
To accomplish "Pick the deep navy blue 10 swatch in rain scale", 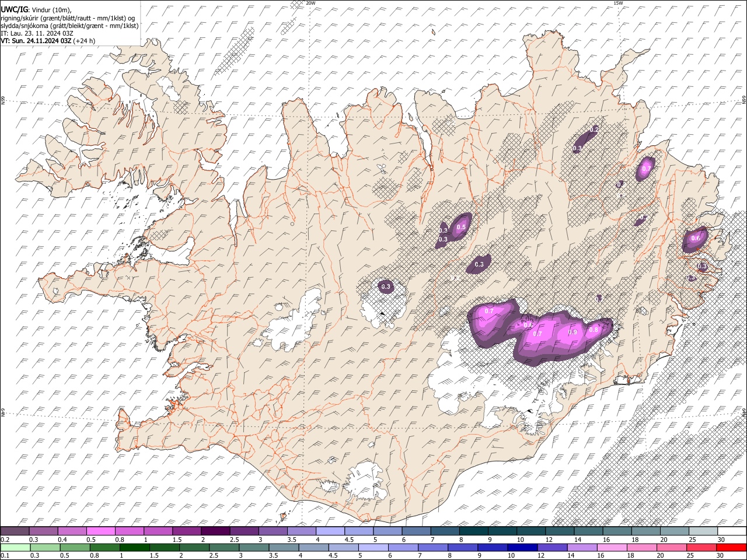I will point(522,547).
